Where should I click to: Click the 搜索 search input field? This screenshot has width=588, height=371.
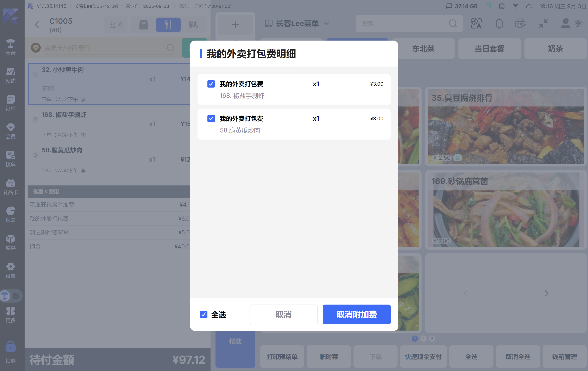pyautogui.click(x=403, y=24)
